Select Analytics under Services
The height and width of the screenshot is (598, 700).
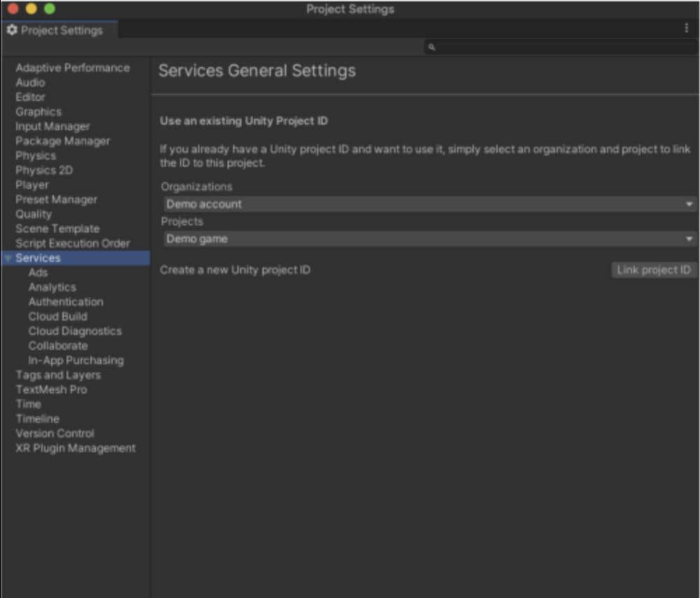(x=52, y=287)
